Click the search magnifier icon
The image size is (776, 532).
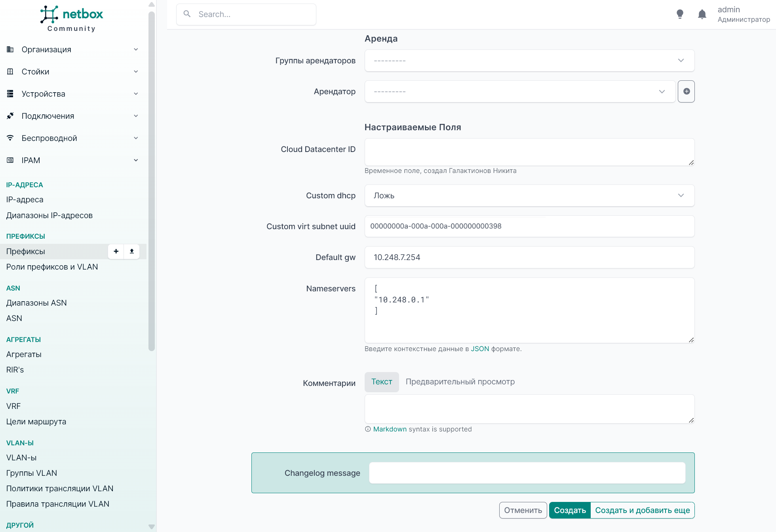coord(187,14)
